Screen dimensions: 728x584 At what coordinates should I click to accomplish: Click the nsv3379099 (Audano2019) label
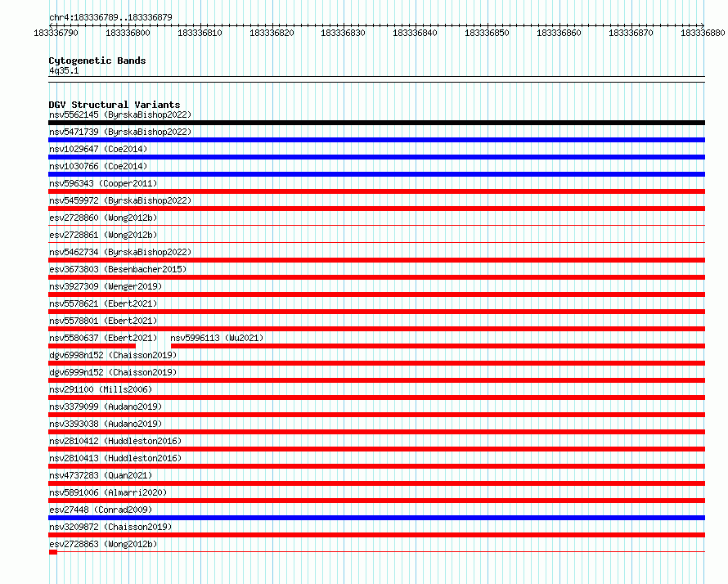[106, 407]
